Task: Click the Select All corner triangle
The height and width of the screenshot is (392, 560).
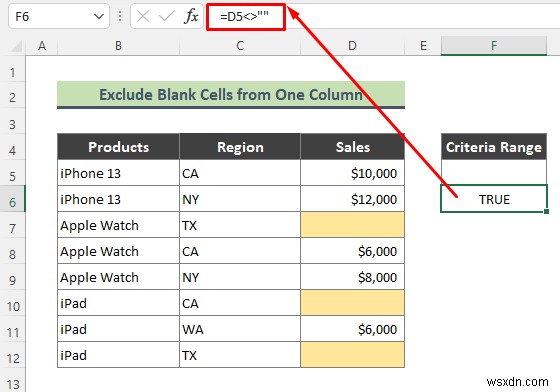Action: [16, 46]
